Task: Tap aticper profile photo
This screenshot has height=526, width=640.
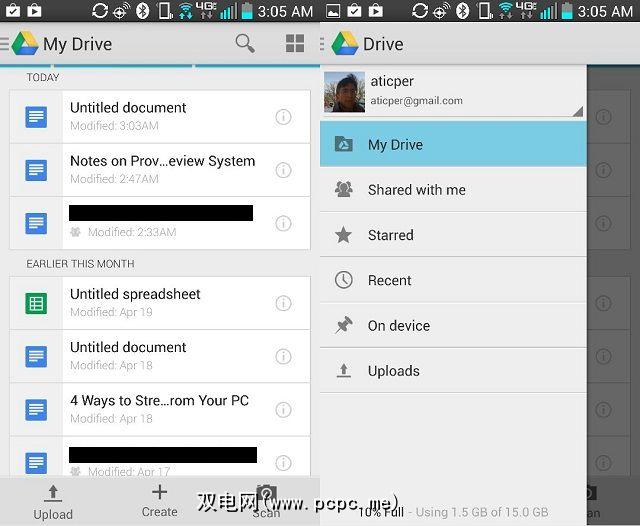Action: [344, 92]
